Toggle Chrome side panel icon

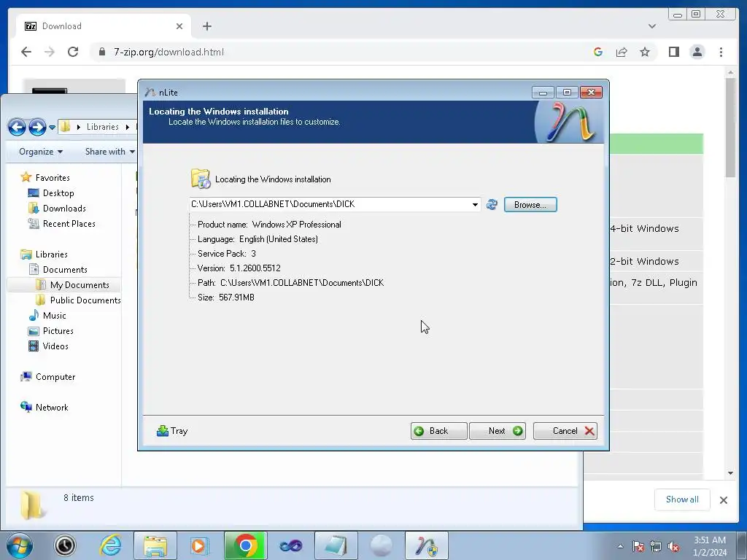[673, 52]
